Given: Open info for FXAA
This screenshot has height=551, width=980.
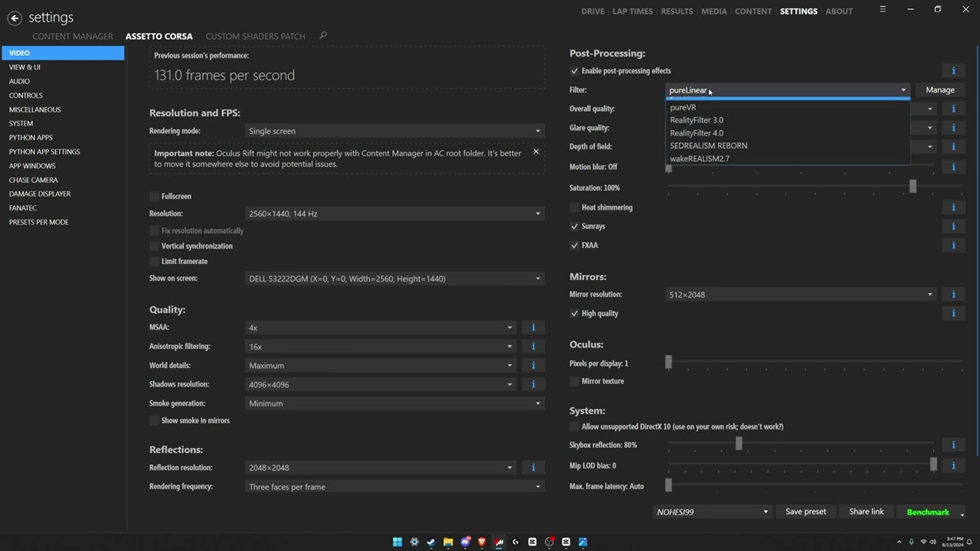Looking at the screenshot, I should 953,246.
